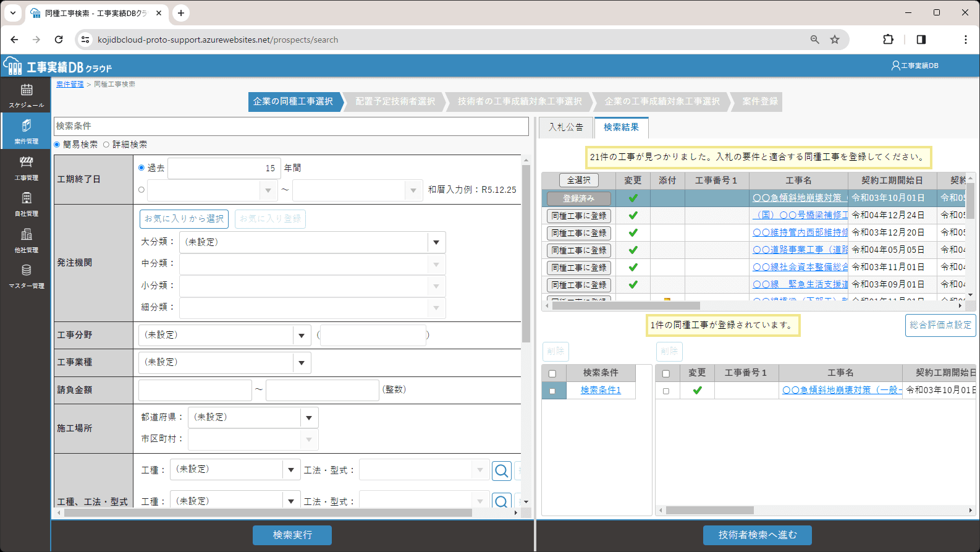The width and height of the screenshot is (980, 552).
Task: Click the 過去 years input field
Action: [x=224, y=168]
